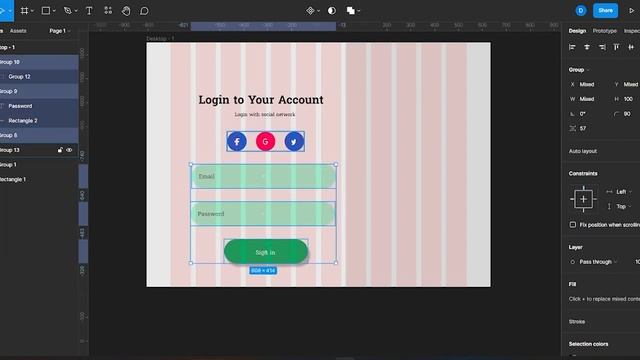Select the Move tool in toolbar
This screenshot has width=640, height=360.
click(2, 11)
